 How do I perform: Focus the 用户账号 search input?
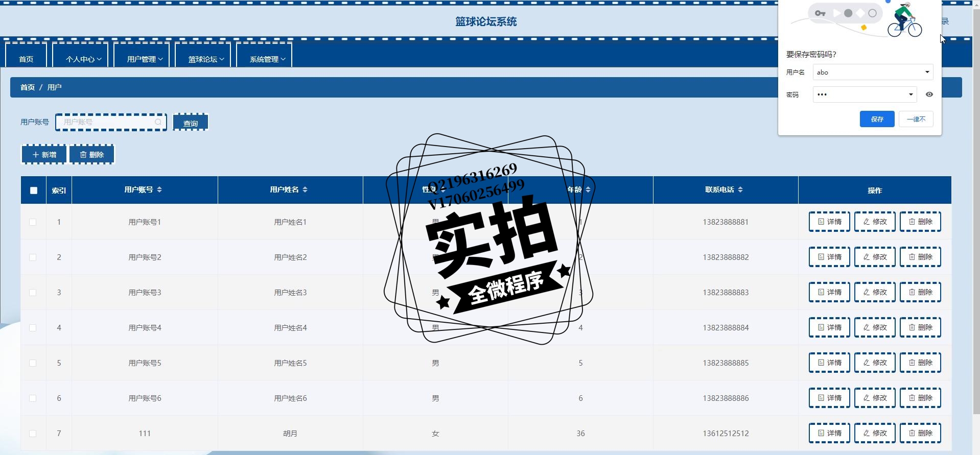pyautogui.click(x=111, y=122)
